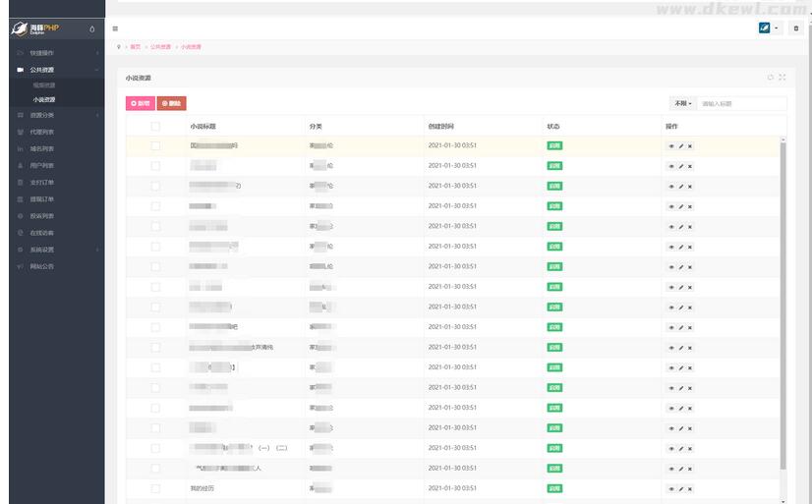
Task: Click the trash icon in the top right header
Action: (x=795, y=28)
